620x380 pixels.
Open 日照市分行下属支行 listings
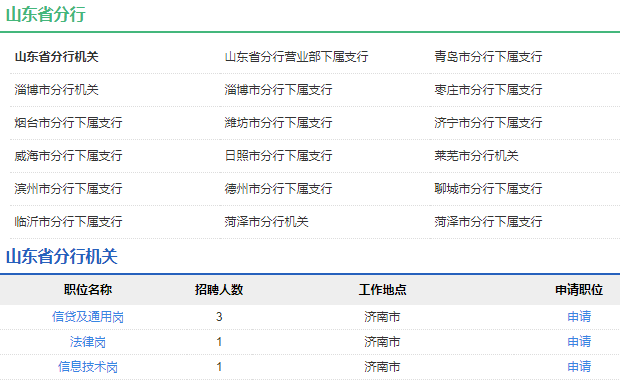click(278, 156)
